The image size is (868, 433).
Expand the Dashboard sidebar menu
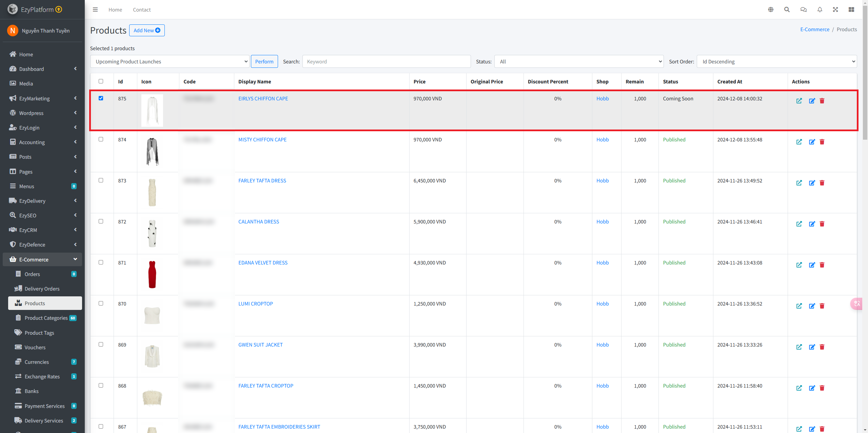point(42,69)
